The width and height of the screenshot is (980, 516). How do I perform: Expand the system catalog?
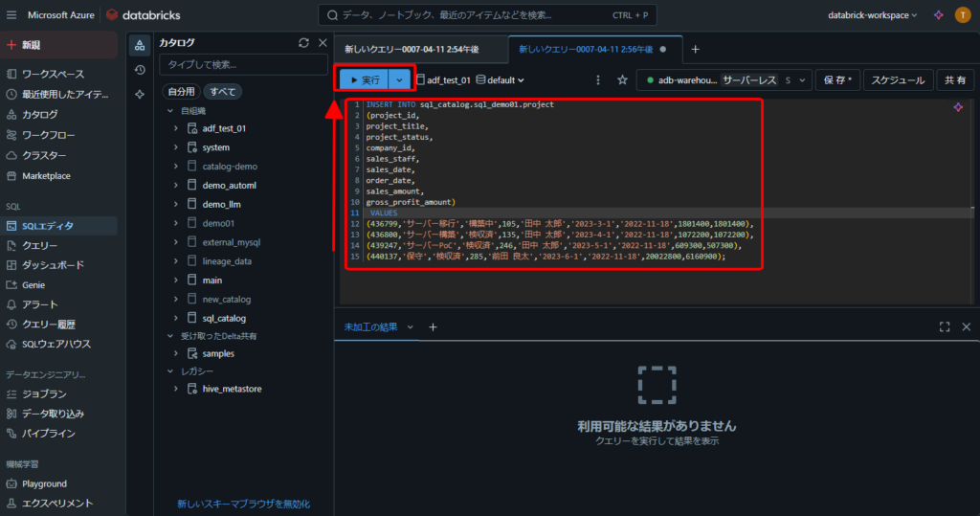point(176,147)
